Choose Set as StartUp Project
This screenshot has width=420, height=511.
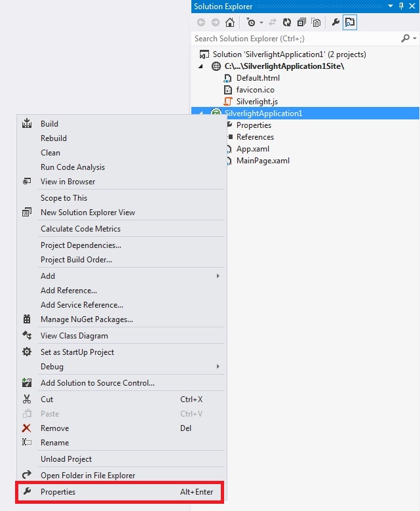pyautogui.click(x=77, y=352)
